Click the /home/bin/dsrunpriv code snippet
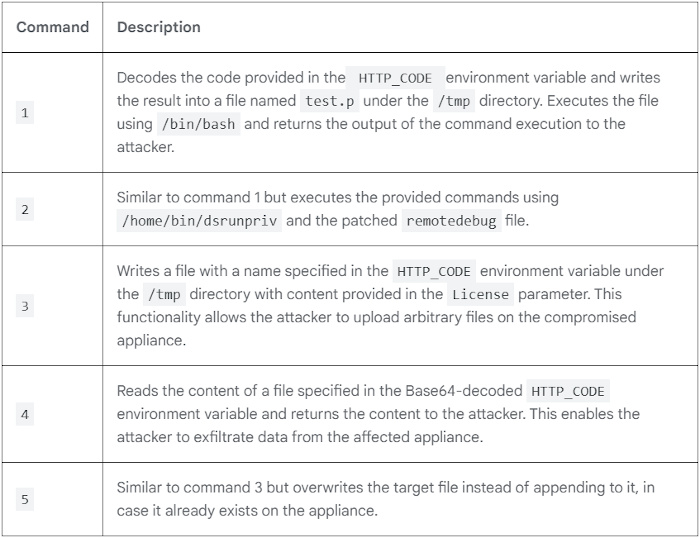The width and height of the screenshot is (700, 538). pos(199,221)
